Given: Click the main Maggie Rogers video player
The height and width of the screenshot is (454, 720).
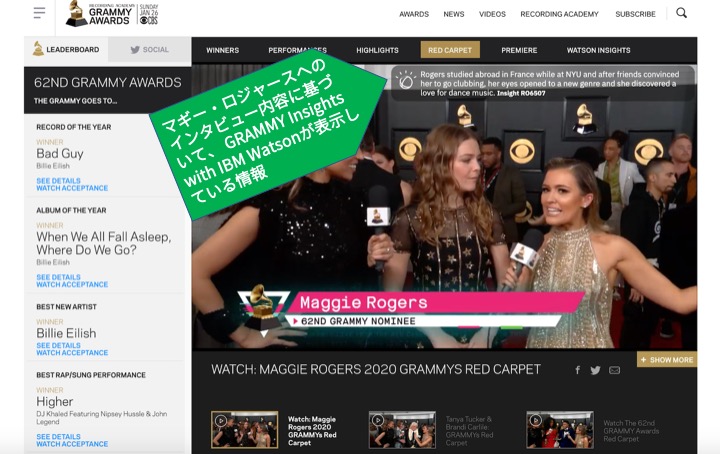Looking at the screenshot, I should (x=444, y=207).
